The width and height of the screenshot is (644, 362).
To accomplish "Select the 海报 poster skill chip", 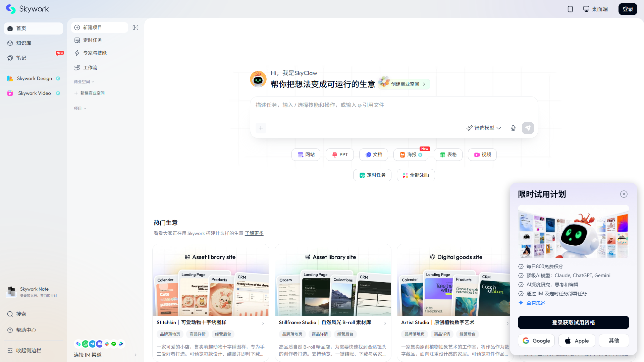I will (411, 155).
